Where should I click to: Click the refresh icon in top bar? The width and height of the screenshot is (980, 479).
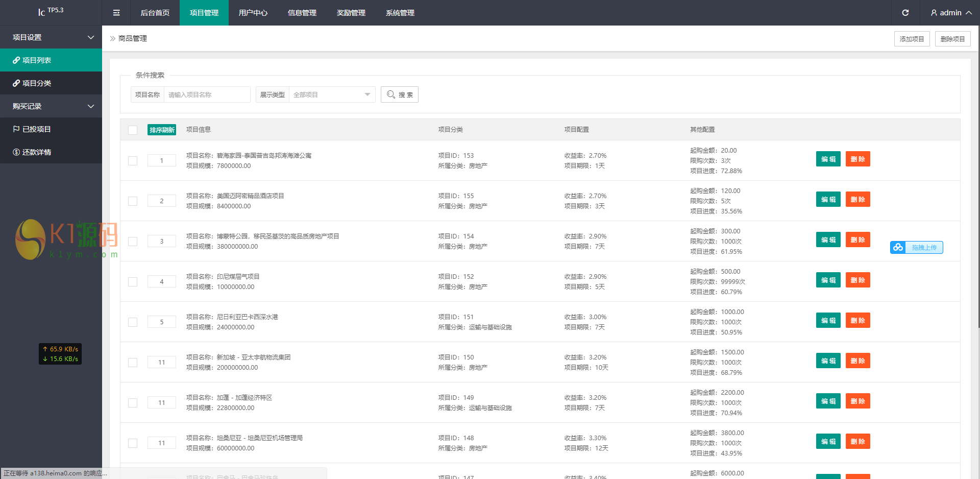[905, 13]
